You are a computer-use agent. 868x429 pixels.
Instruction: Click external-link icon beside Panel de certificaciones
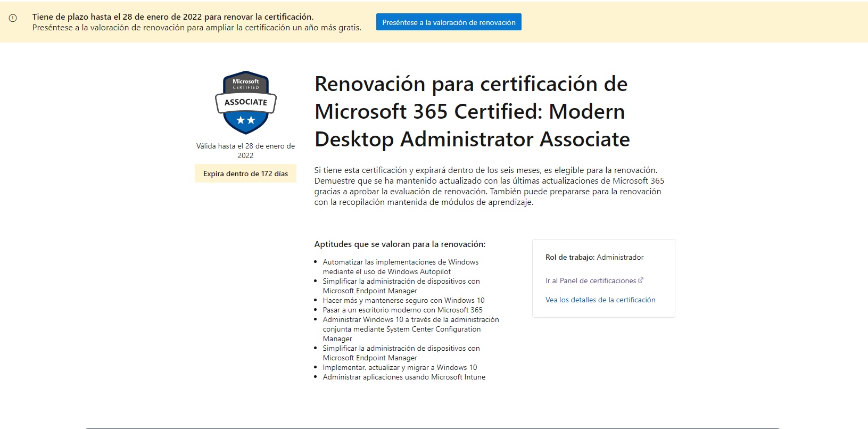[641, 280]
